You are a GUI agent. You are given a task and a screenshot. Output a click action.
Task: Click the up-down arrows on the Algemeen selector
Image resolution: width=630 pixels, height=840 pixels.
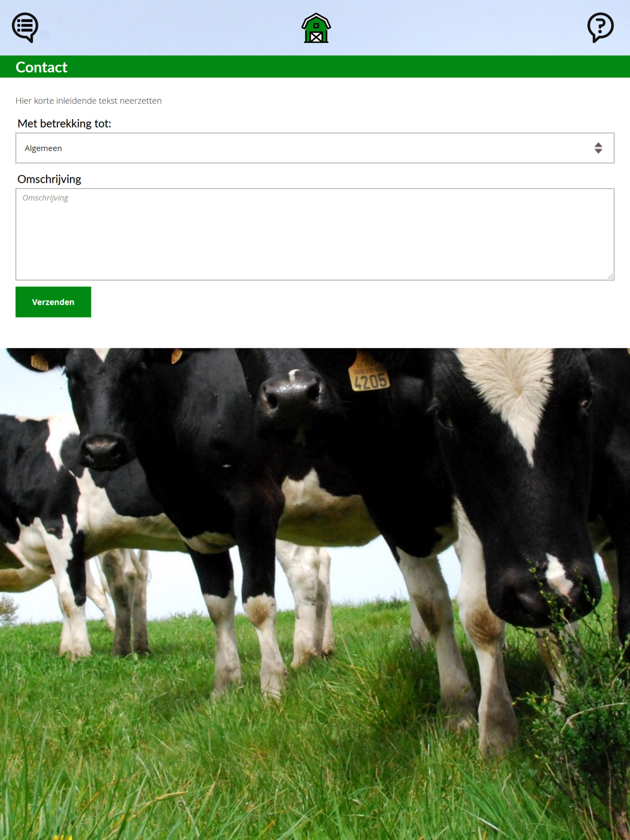tap(598, 148)
